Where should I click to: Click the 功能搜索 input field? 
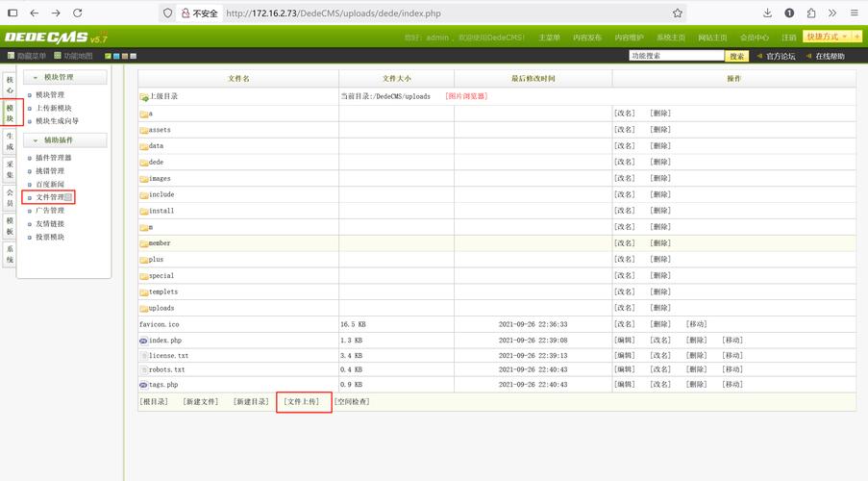(x=676, y=56)
